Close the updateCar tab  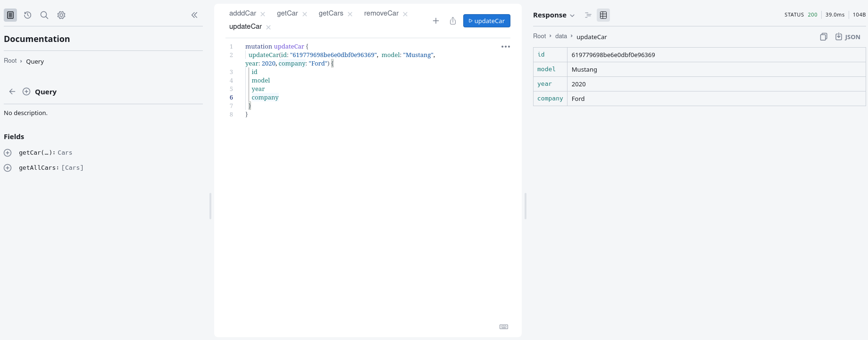tap(268, 27)
